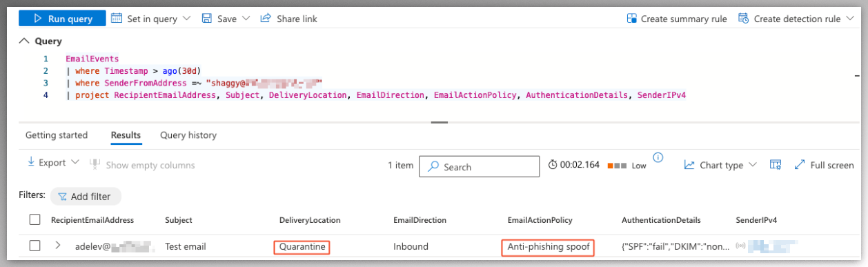Click Create summary rule icon
The width and height of the screenshot is (868, 267).
coord(631,19)
